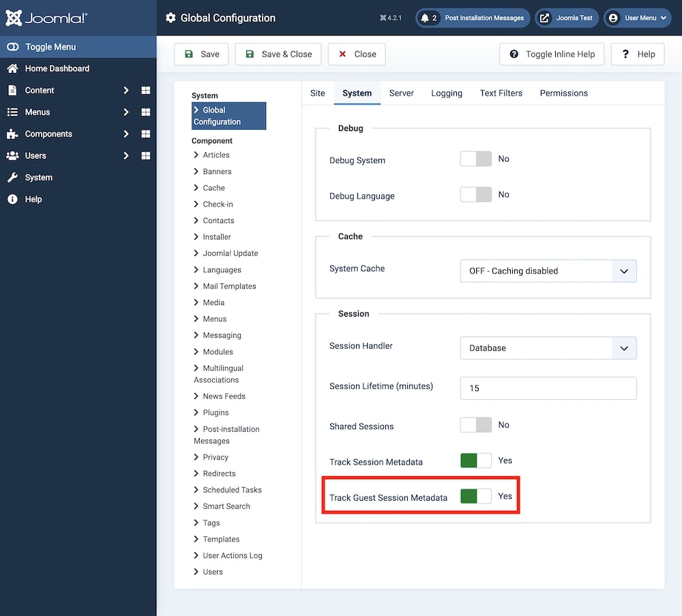Enable the Debug System toggle
Screen dimensions: 682x616
coord(475,159)
